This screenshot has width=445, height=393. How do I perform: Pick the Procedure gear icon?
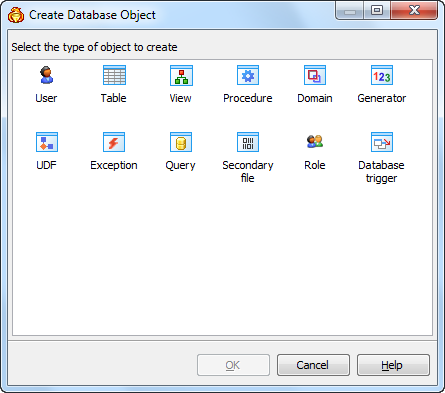point(248,75)
